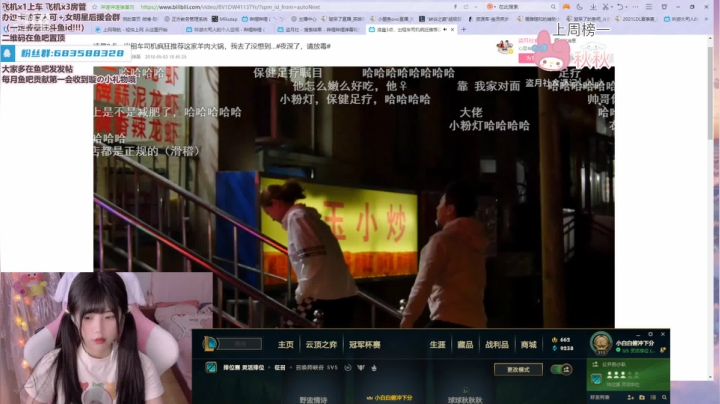Click the add friend icon in friends list
The image size is (720, 404).
point(630,397)
